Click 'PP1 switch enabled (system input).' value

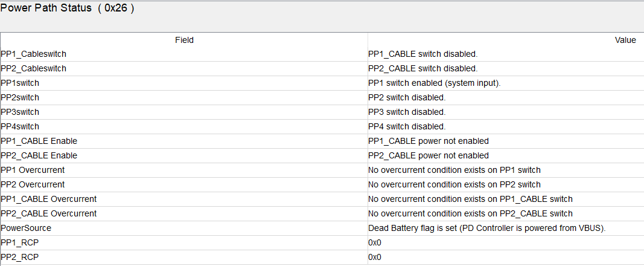(x=435, y=83)
